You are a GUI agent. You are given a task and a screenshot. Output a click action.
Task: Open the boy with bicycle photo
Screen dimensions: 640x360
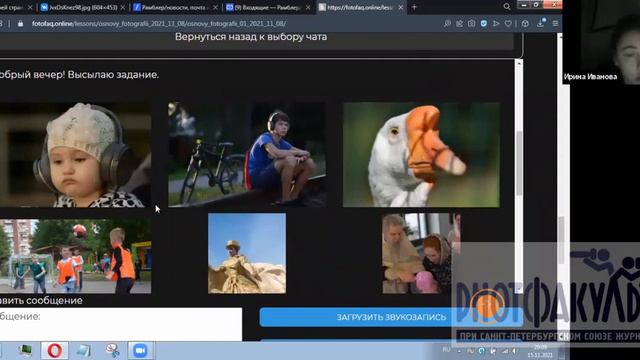pyautogui.click(x=247, y=155)
